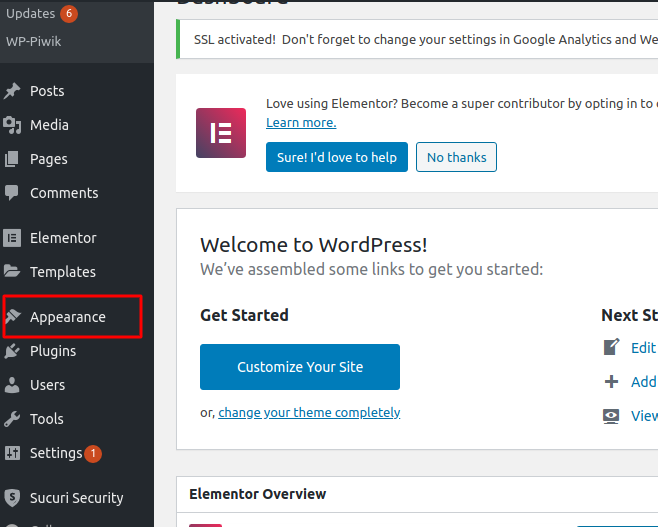The height and width of the screenshot is (527, 658).
Task: Follow the Learn more link
Action: [301, 123]
